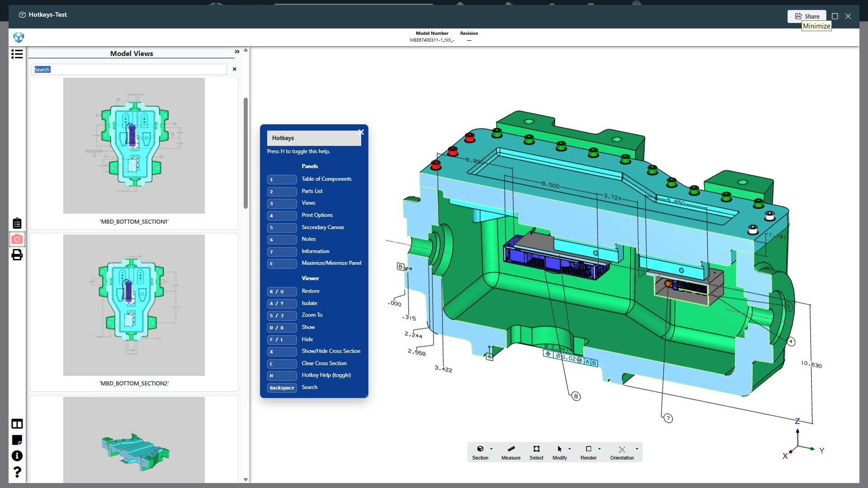The height and width of the screenshot is (488, 868).
Task: Click the Share button
Action: 807,16
